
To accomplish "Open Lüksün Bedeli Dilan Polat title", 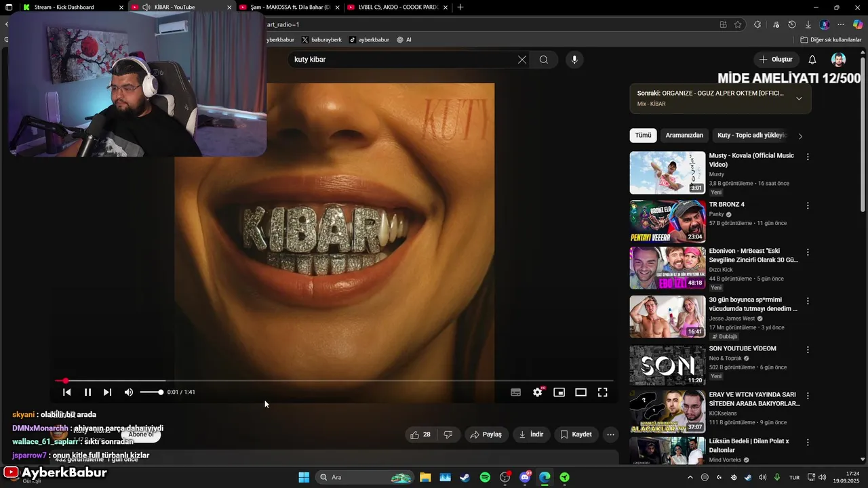I will (749, 445).
